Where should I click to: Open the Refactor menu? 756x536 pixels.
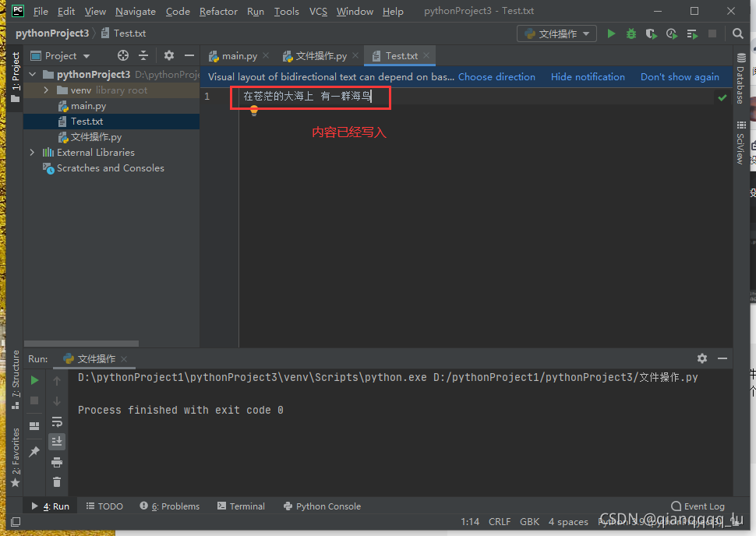click(218, 12)
